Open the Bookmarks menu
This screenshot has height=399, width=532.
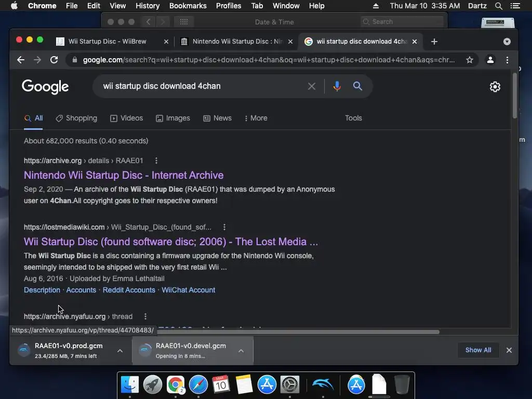(x=188, y=6)
